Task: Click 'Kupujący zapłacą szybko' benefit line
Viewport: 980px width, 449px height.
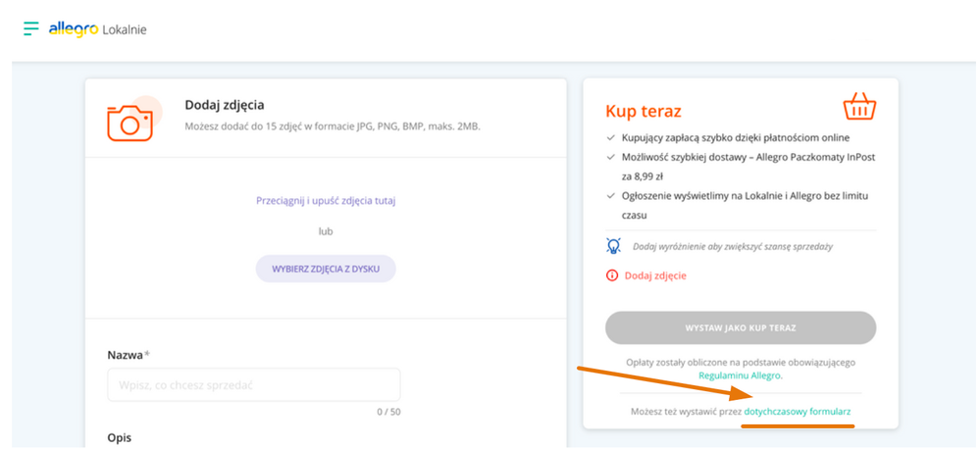Action: pos(736,137)
